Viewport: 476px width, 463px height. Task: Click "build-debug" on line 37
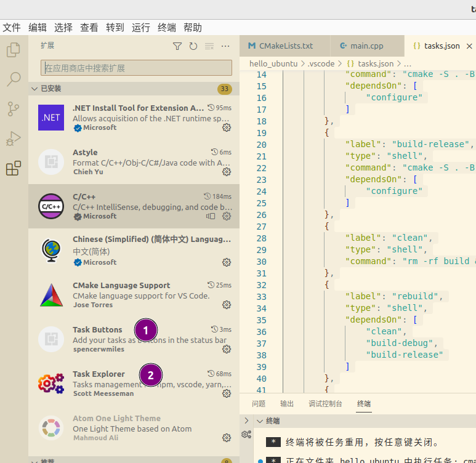(x=399, y=343)
